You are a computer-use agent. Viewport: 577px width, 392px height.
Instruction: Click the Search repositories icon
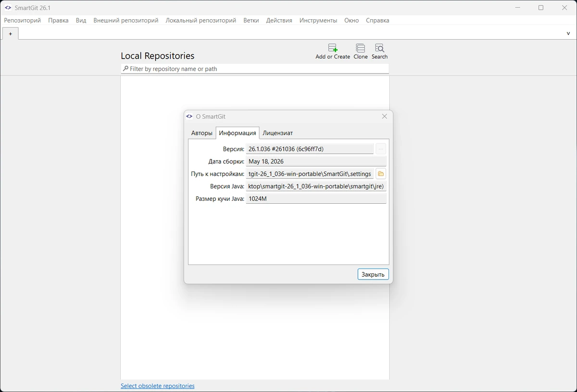click(379, 48)
